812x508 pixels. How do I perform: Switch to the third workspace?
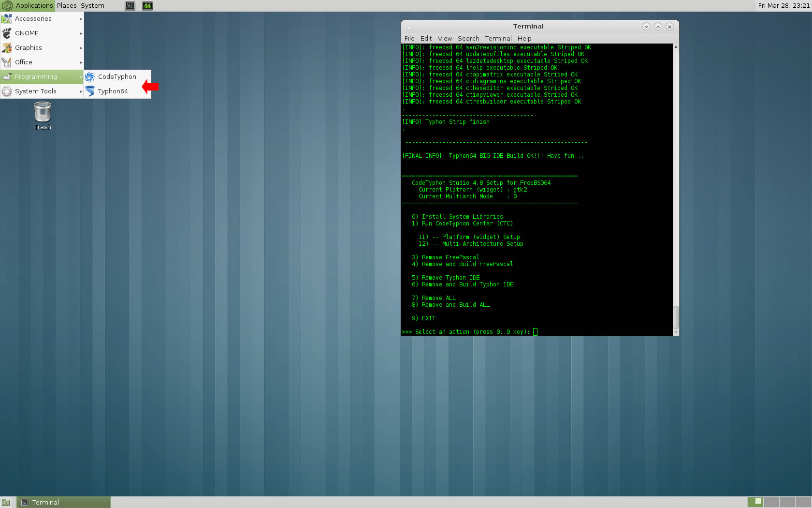click(x=787, y=502)
